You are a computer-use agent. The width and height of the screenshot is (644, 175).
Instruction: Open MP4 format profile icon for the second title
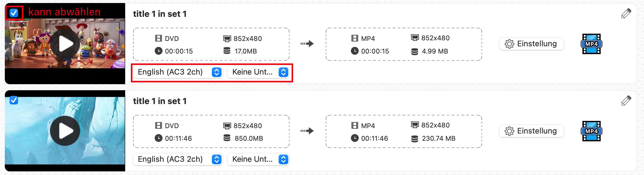(x=591, y=131)
